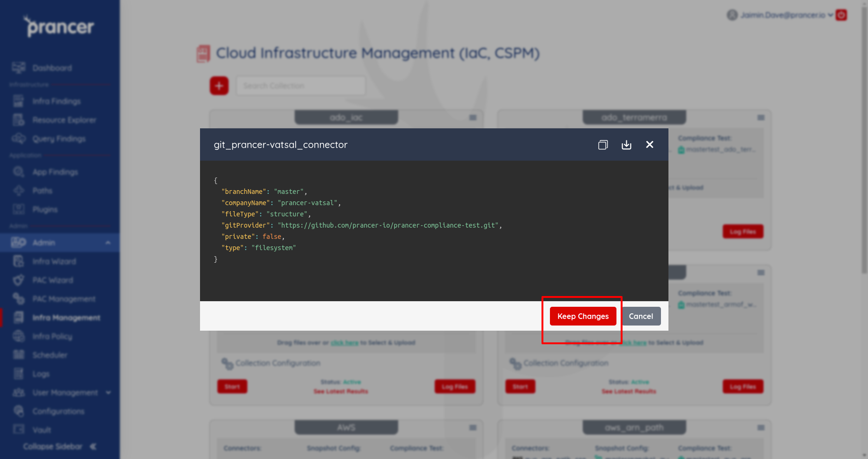Screen dimensions: 868x459
Task: Click the Infra Wizard sidebar icon
Action: click(x=19, y=261)
